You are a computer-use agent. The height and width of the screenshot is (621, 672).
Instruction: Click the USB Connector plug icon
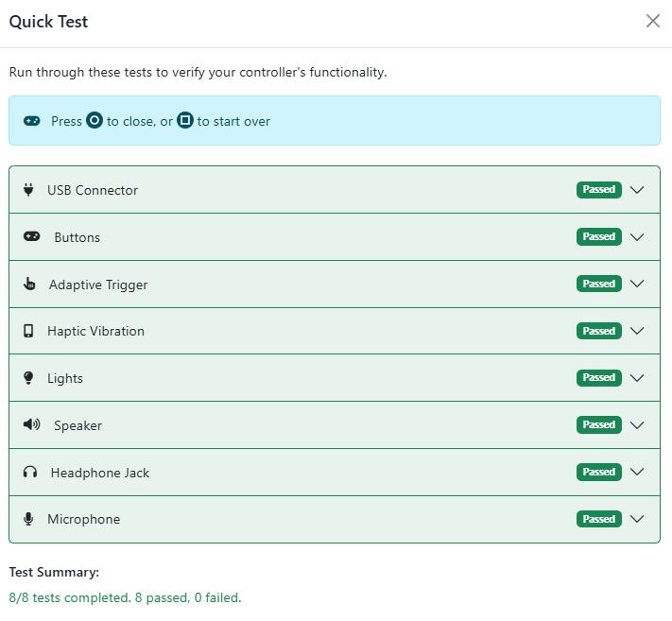click(x=28, y=190)
